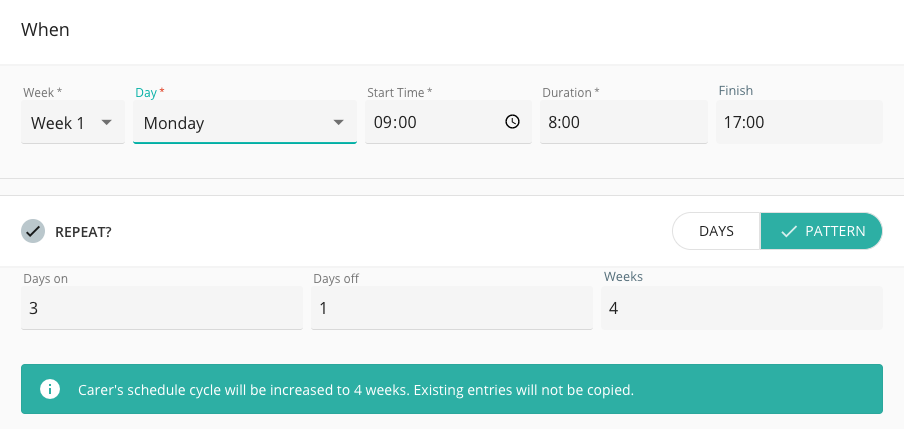Open the Start Time clock picker icon
Screen dimensions: 904x429
[x=512, y=122]
